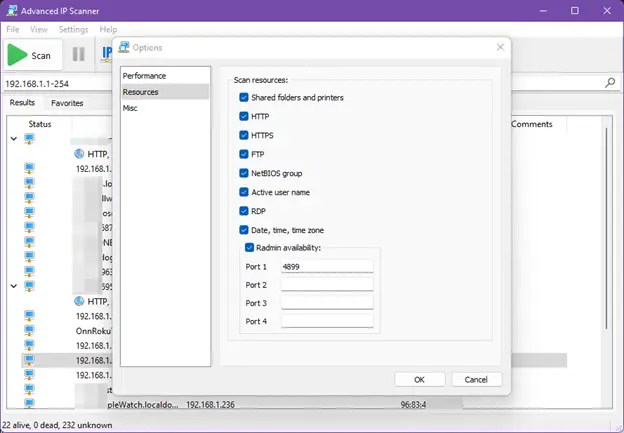624x433 pixels.
Task: Click Cancel in the Options dialog
Action: point(476,380)
